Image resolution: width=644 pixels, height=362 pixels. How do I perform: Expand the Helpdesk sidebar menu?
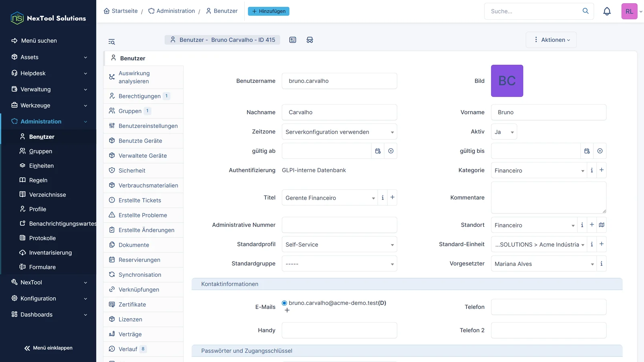(48, 73)
